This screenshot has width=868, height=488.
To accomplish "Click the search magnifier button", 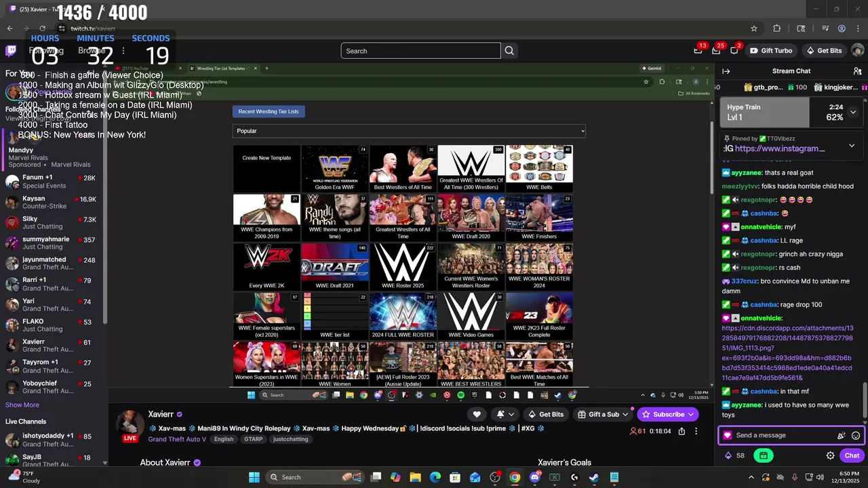I will [509, 51].
